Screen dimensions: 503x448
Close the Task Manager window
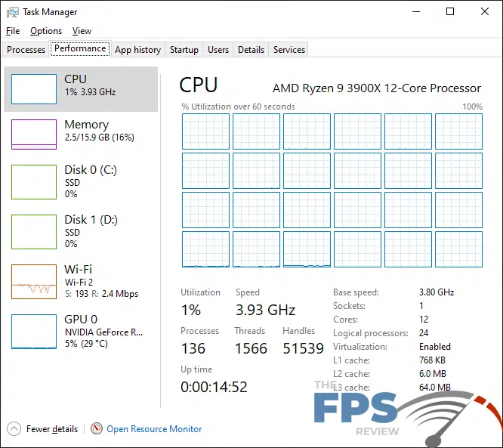coord(485,12)
